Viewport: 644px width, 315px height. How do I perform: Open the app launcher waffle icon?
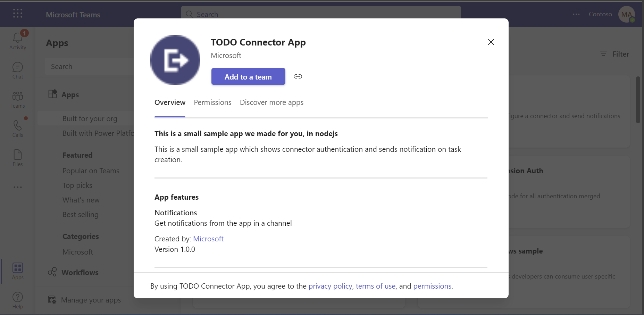[x=18, y=14]
